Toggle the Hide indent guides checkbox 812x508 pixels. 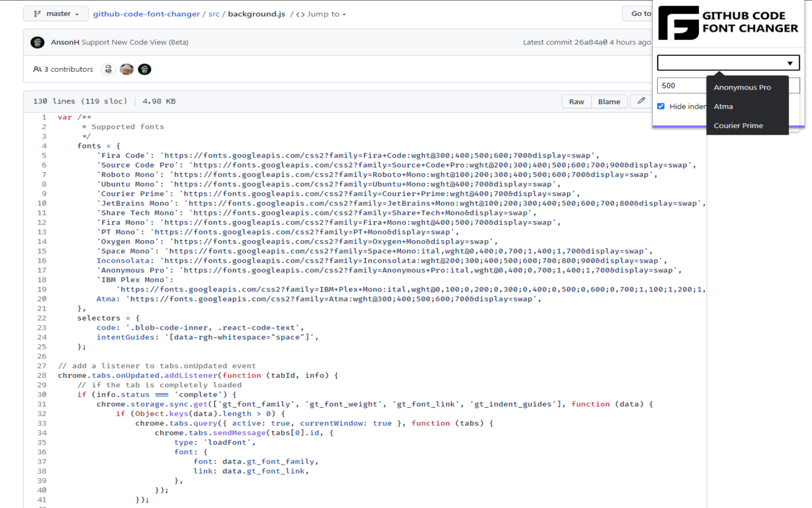pyautogui.click(x=661, y=106)
